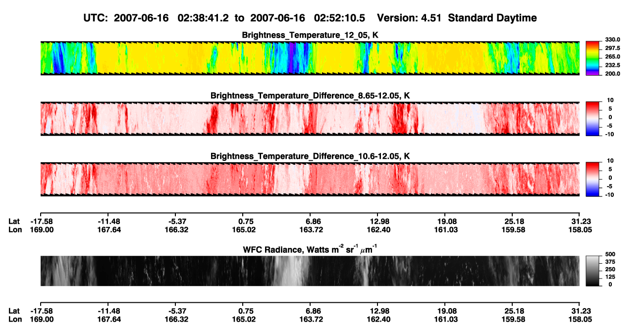Click the 10.6-12.05 difference image strip
The image size is (644, 330).
pos(310,179)
